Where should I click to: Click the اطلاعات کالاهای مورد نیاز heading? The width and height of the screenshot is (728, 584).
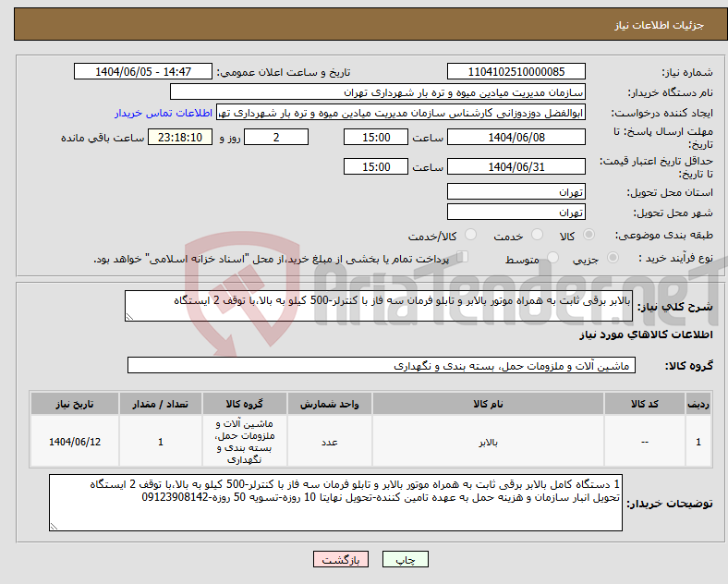pos(646,335)
